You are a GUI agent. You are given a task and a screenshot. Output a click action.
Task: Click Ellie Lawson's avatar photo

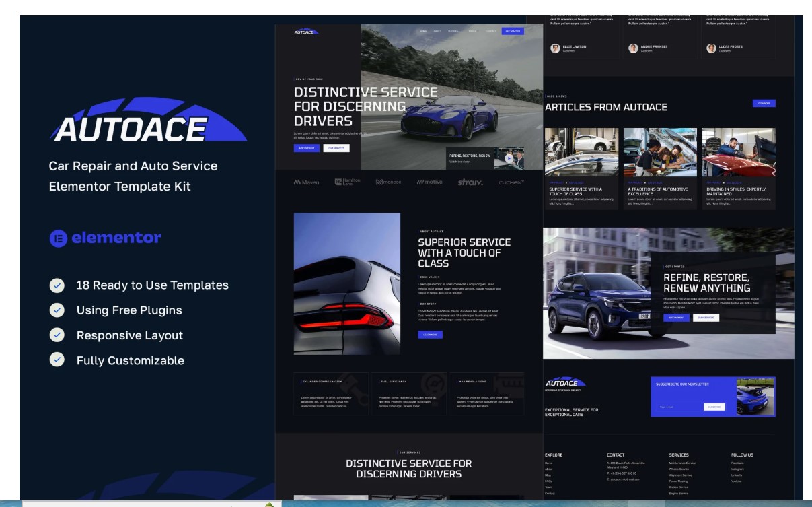coord(556,48)
